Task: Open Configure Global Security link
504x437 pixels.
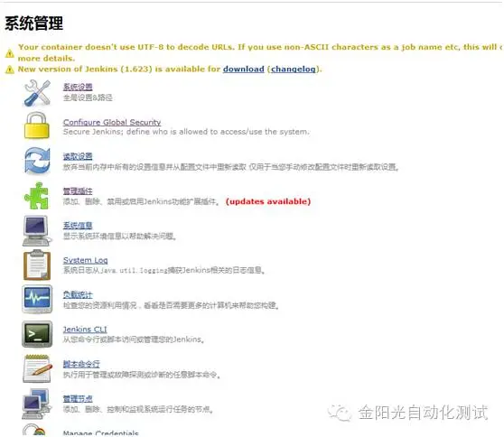Action: pyautogui.click(x=112, y=122)
